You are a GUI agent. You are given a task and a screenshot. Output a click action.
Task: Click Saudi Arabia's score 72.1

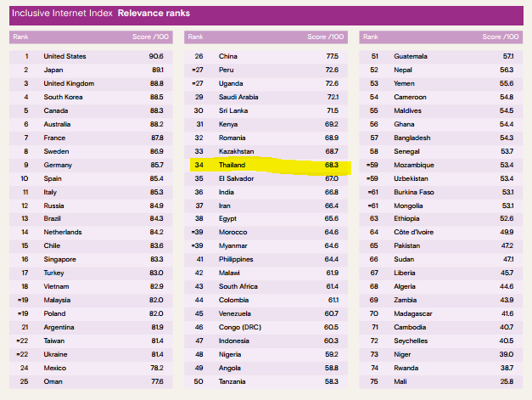point(333,97)
